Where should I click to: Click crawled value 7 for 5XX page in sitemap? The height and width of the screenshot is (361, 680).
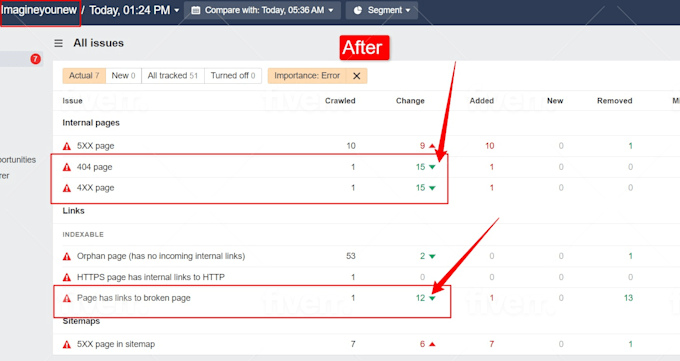pyautogui.click(x=353, y=344)
